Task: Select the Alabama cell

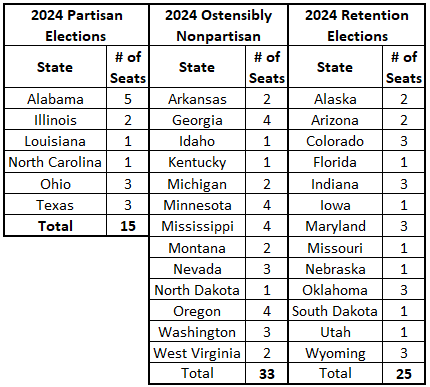Action: (56, 99)
